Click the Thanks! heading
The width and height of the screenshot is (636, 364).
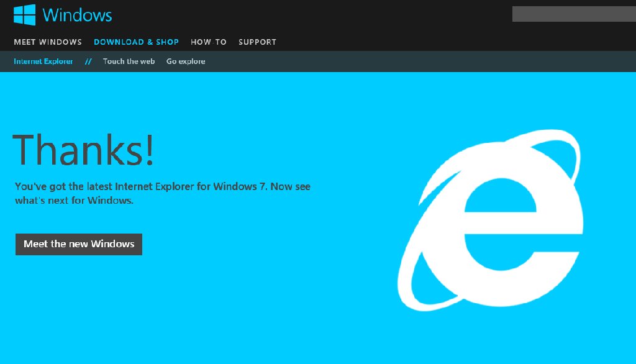point(84,150)
